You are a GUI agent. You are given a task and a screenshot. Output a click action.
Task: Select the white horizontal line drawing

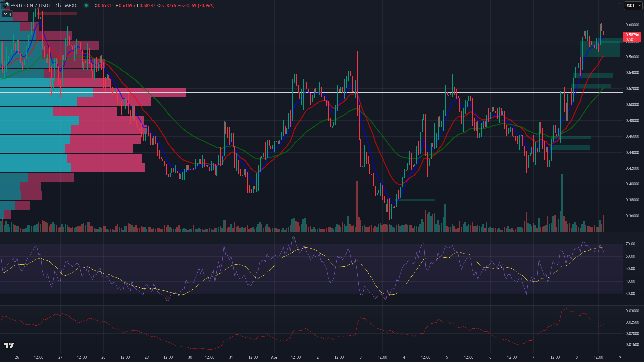311,92
